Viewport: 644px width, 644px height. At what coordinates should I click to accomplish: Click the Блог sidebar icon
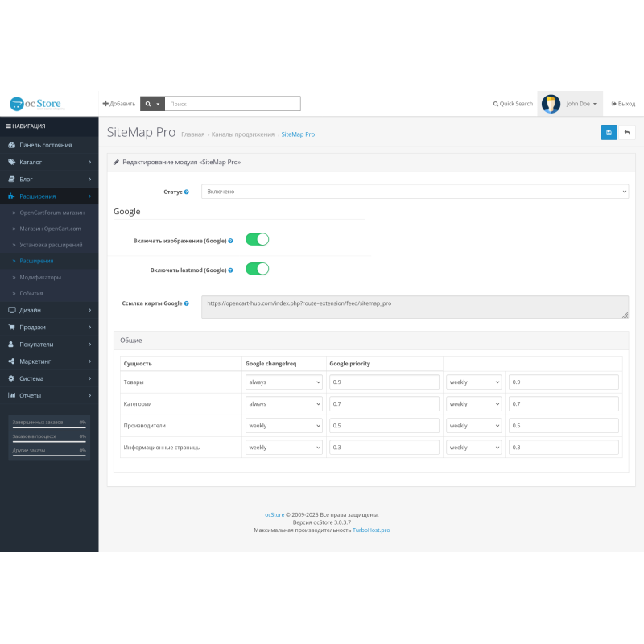(x=11, y=179)
